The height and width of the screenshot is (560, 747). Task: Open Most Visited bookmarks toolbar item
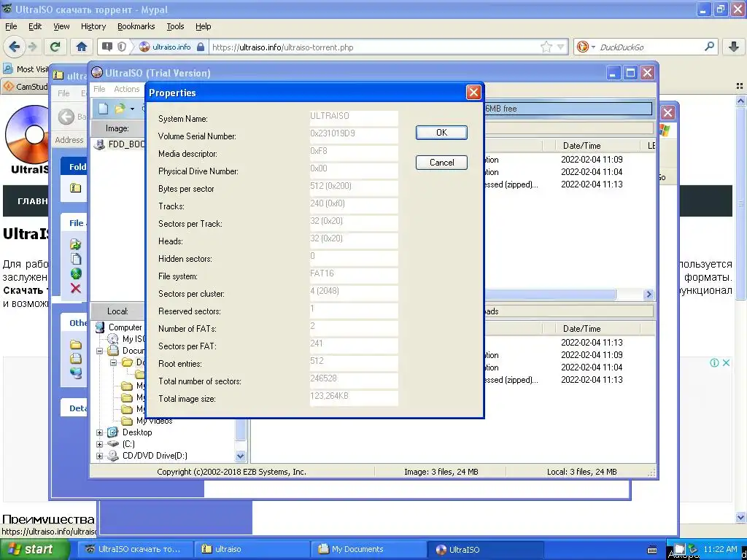pos(26,69)
